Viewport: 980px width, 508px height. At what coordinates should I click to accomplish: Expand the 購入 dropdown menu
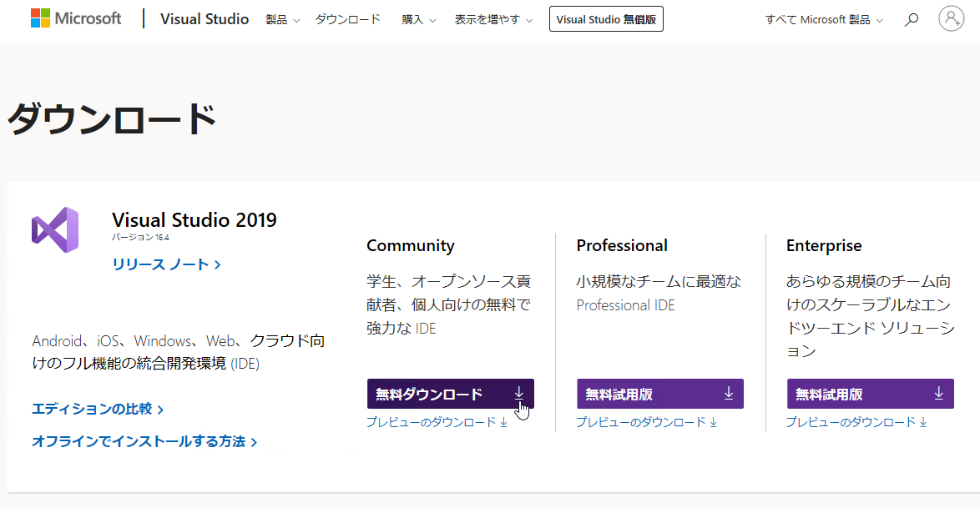point(419,20)
